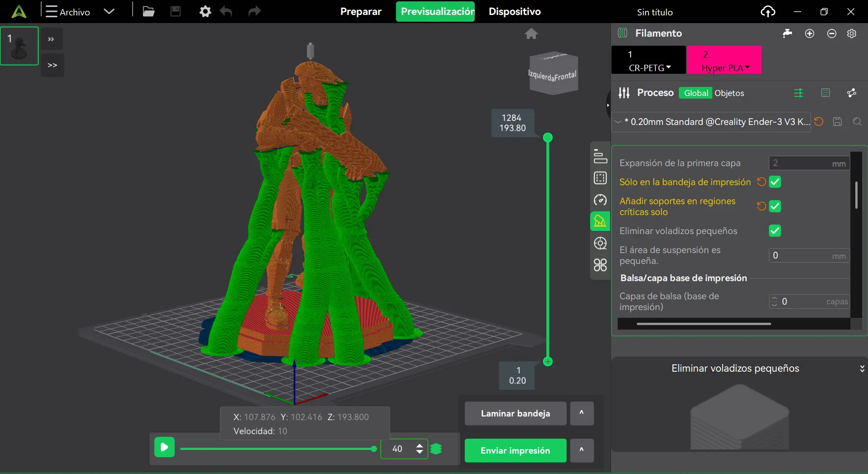Switch to the Dispositivo tab

click(515, 12)
